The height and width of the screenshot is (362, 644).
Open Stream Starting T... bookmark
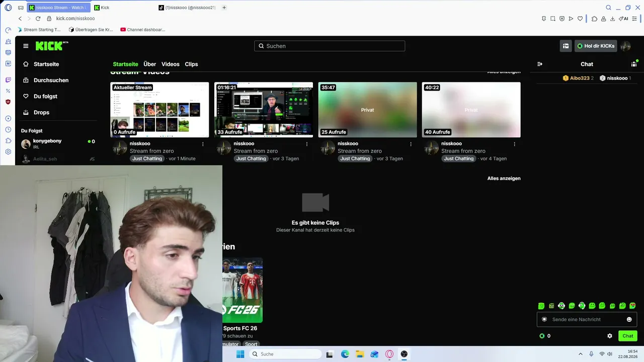click(x=39, y=30)
